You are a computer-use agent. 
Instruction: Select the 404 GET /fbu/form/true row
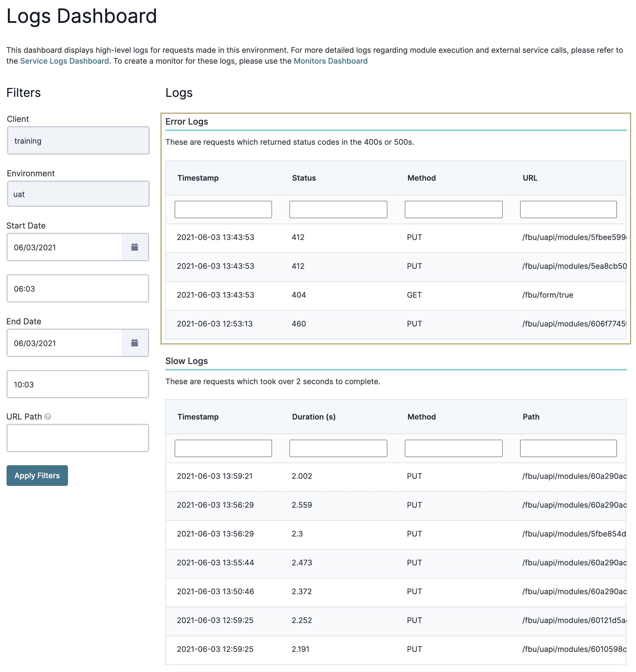pos(396,295)
